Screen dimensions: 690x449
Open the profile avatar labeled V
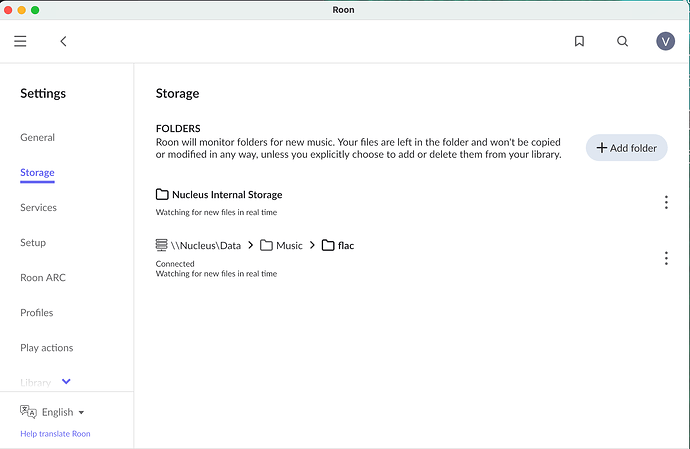pos(665,41)
